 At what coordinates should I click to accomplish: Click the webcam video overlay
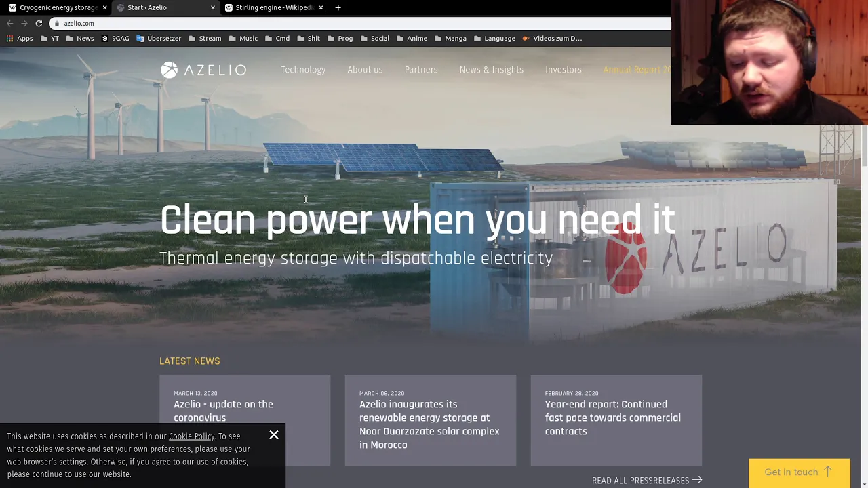click(x=769, y=62)
